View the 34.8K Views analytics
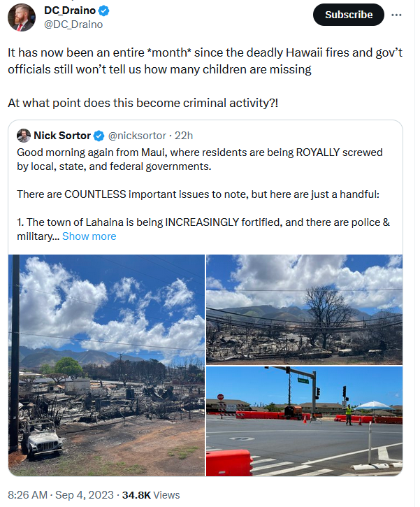Viewport: 420px width, 507px height. point(151,495)
